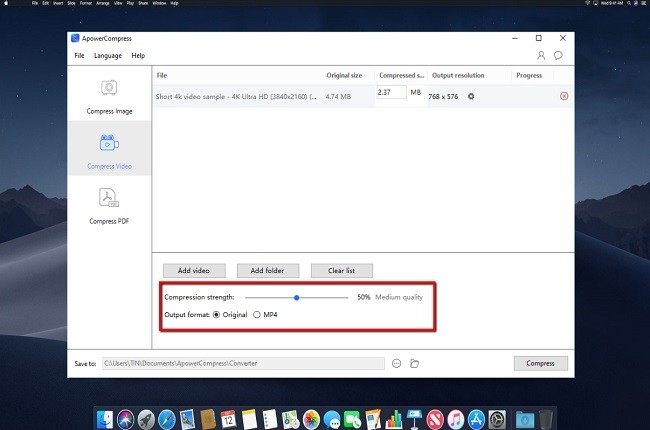The width and height of the screenshot is (650, 430).
Task: Open the File menu
Action: (80, 56)
